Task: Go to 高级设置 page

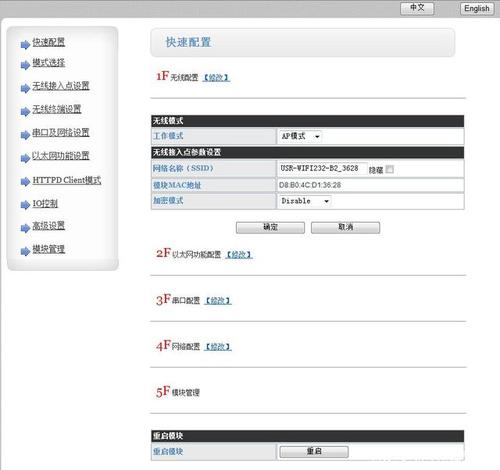Action: (x=49, y=226)
